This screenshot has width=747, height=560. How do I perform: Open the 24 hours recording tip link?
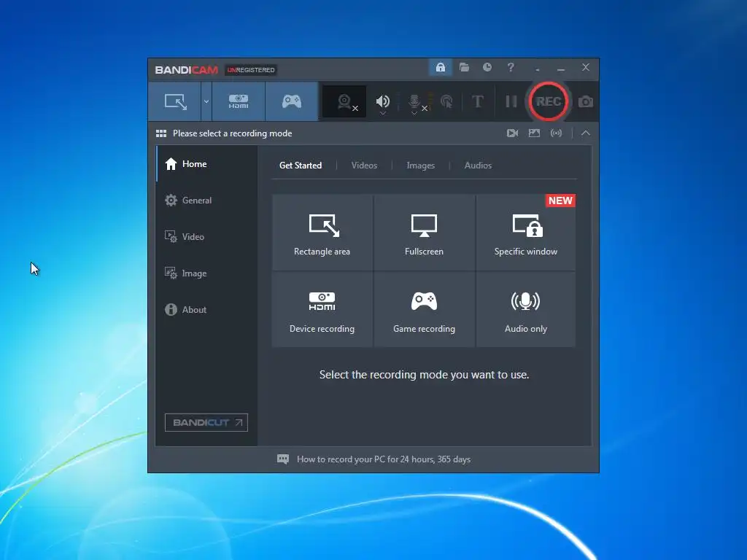[384, 459]
